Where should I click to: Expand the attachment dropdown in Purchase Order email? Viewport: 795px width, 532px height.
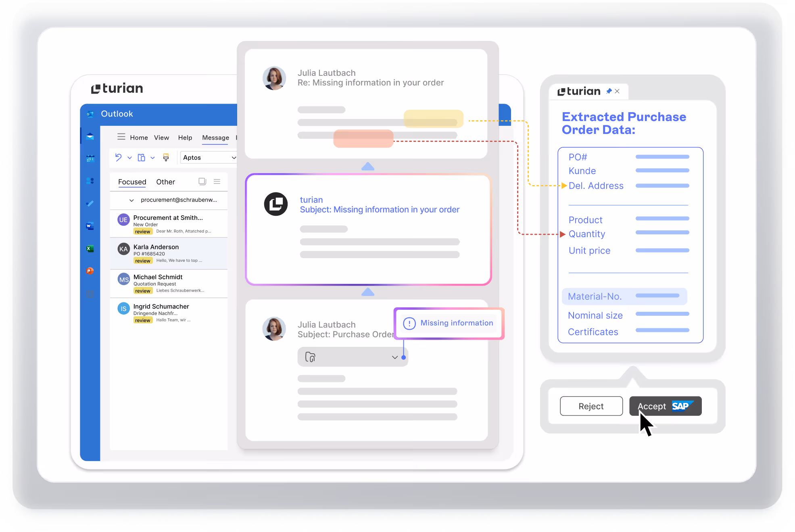[x=394, y=357]
